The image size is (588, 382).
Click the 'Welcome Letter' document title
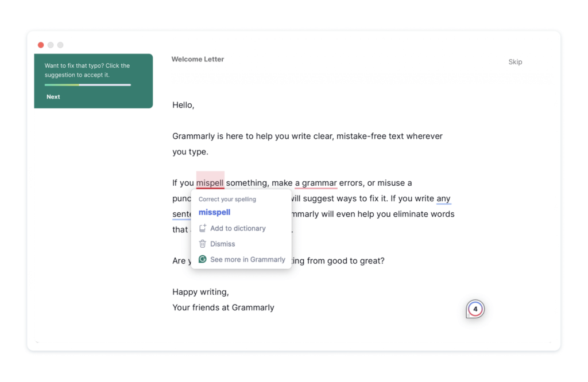click(x=198, y=59)
